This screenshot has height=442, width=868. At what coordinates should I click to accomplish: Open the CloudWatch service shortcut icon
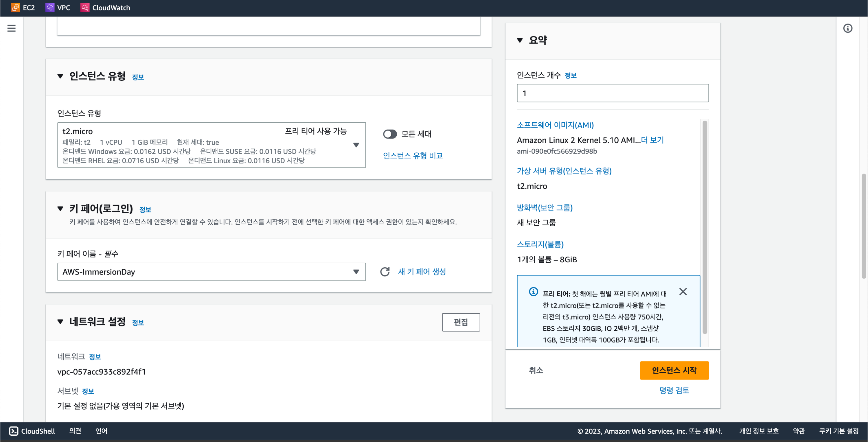point(85,8)
